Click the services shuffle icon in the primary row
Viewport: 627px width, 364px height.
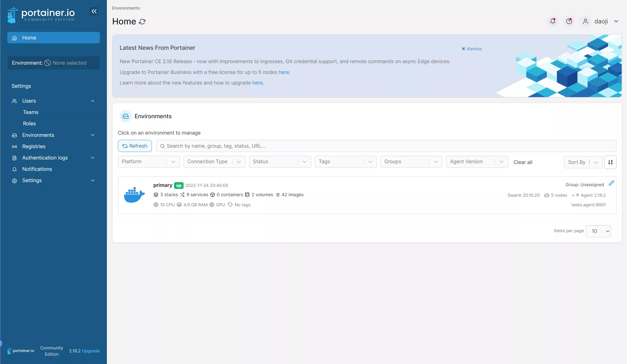pyautogui.click(x=182, y=195)
